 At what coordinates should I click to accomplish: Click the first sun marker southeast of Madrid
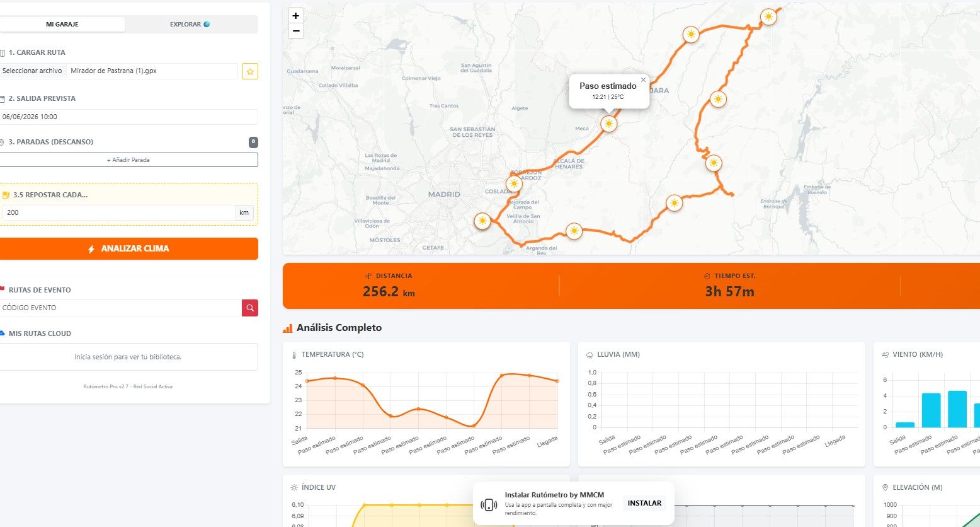pos(482,221)
